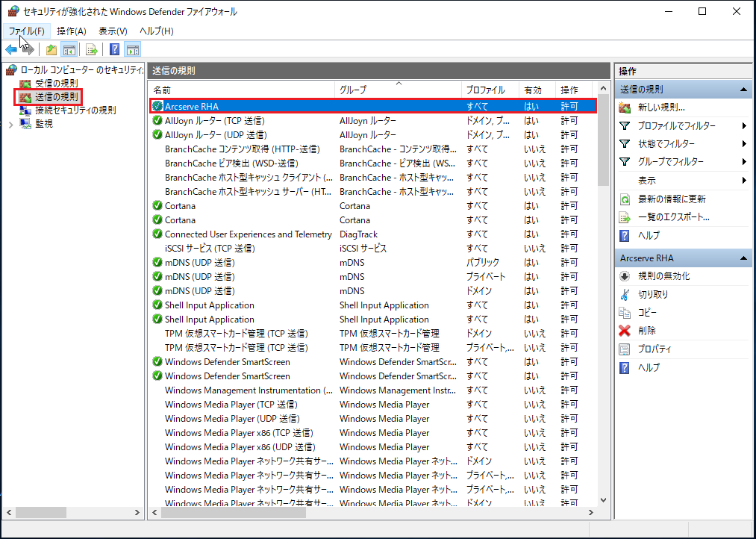Click the 接続セキュリティの規則 tree icon
The image size is (756, 539).
pyautogui.click(x=25, y=110)
